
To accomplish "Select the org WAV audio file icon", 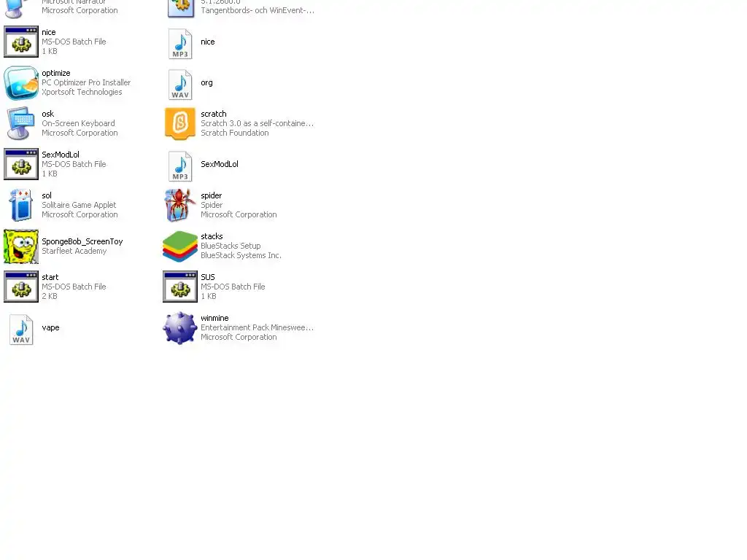I will 180,85.
